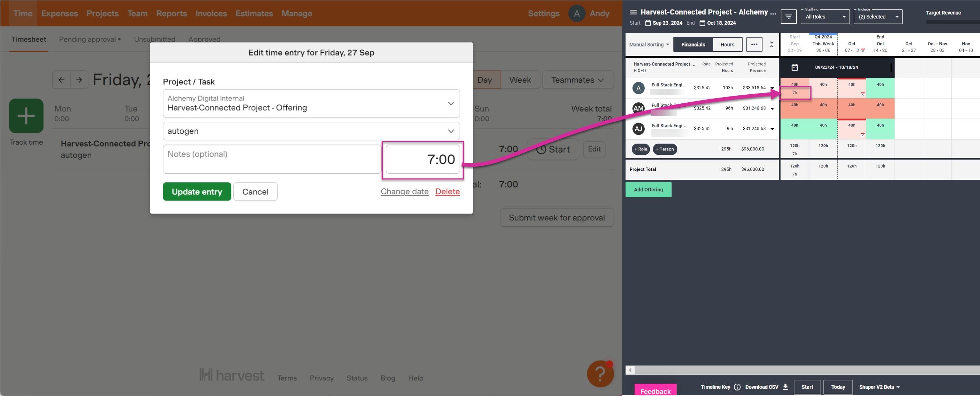980x396 pixels.
Task: Click calendar icon in project date bar
Action: 795,67
